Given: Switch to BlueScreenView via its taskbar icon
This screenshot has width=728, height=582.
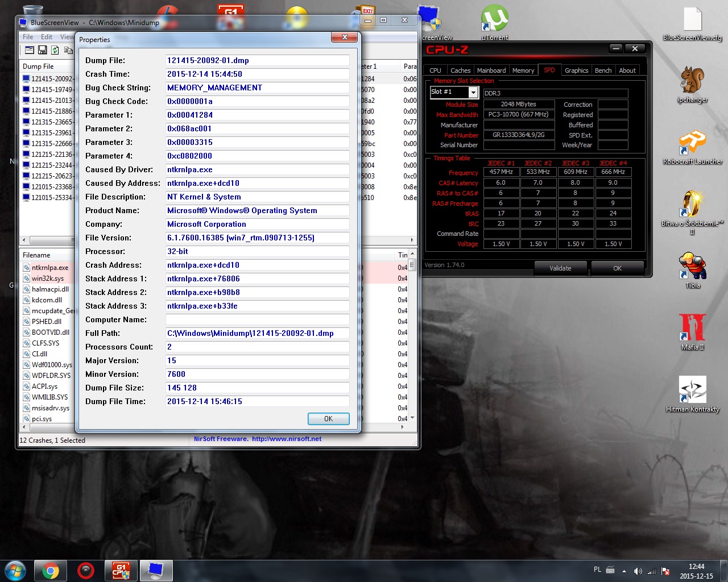Looking at the screenshot, I should 156,571.
